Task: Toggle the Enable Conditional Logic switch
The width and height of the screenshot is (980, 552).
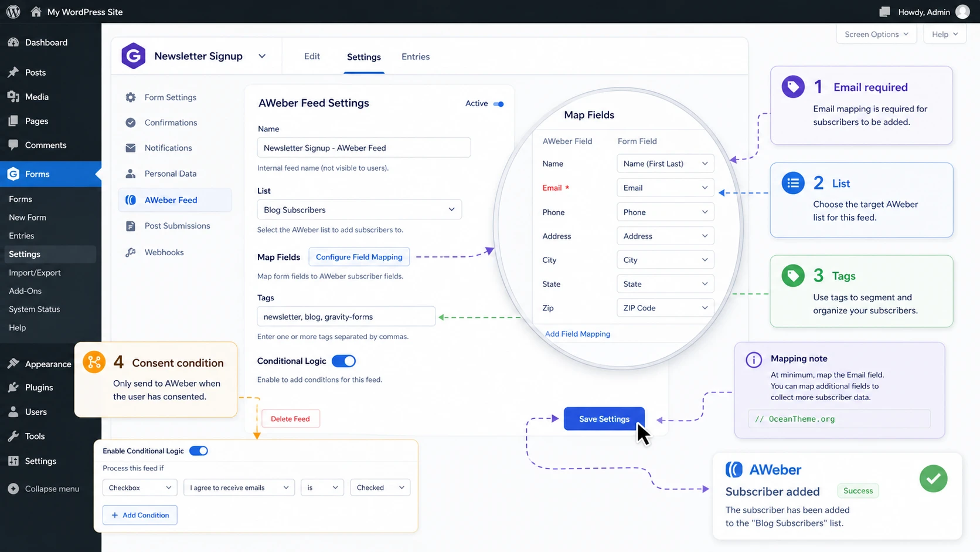Action: point(199,451)
